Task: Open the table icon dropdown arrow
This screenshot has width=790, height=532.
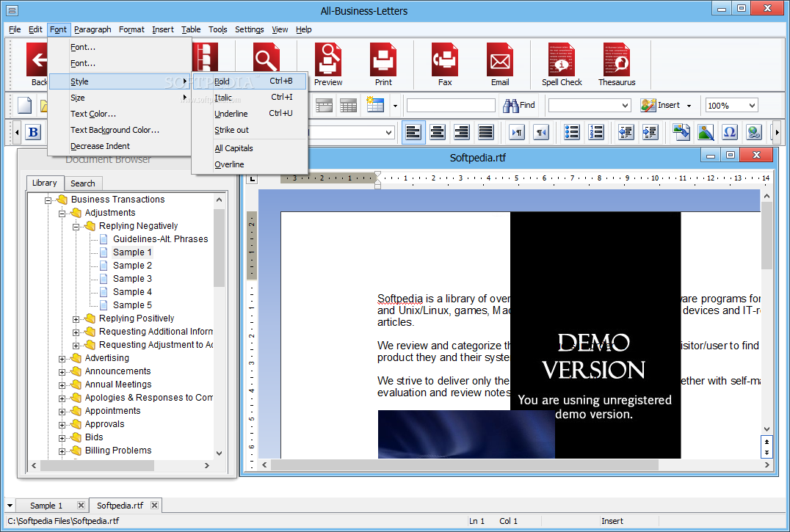Action: tap(395, 106)
